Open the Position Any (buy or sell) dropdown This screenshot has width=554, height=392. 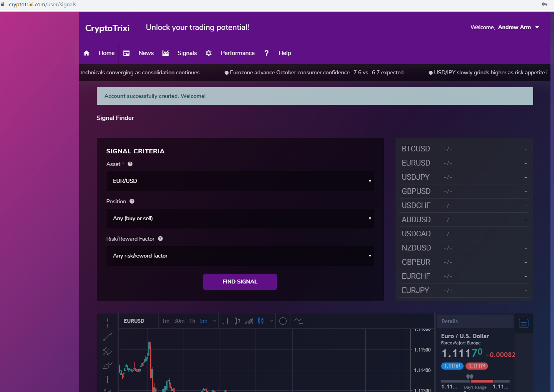click(240, 219)
